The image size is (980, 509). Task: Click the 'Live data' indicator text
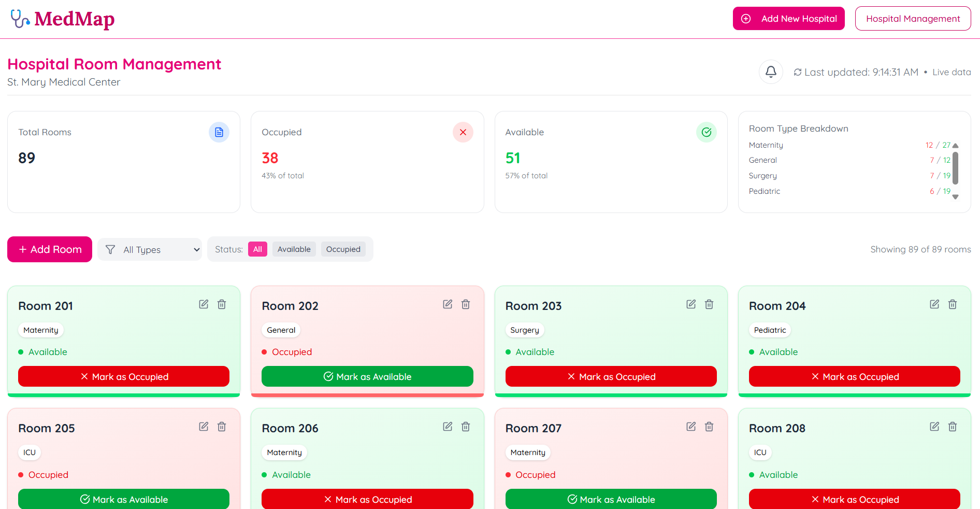click(952, 72)
